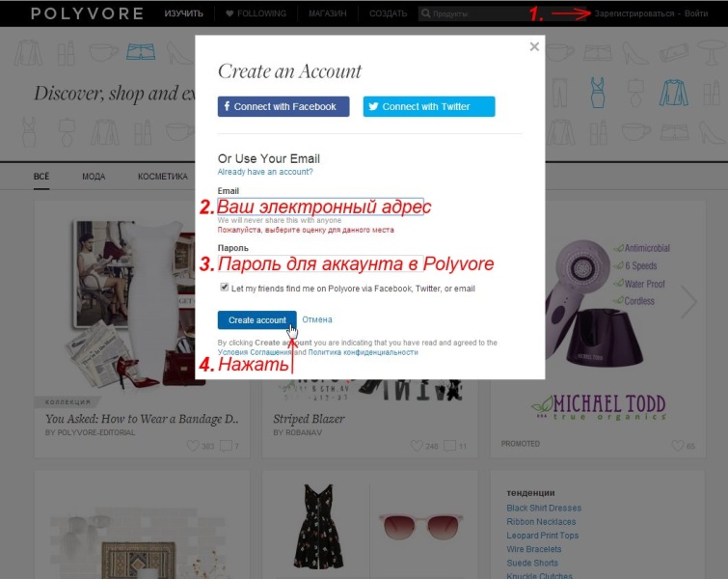Click the Create account button
The width and height of the screenshot is (728, 579).
(257, 319)
